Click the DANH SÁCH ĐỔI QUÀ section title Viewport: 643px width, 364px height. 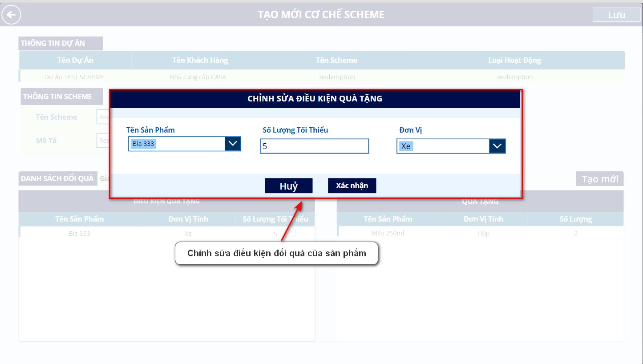(x=57, y=178)
